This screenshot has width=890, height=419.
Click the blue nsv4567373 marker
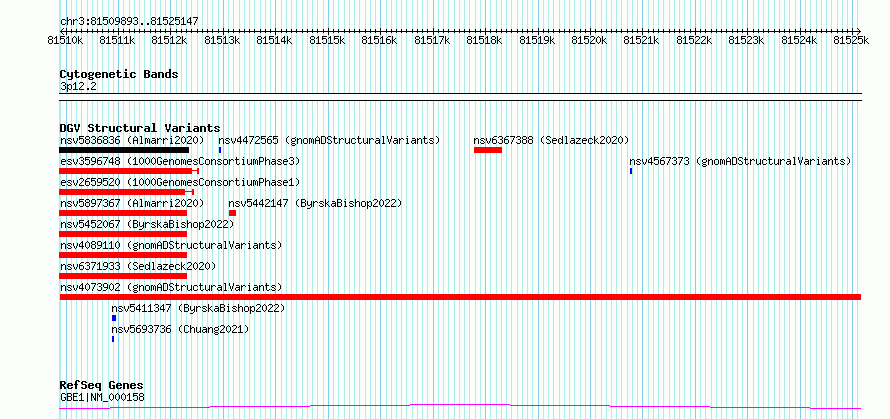631,171
